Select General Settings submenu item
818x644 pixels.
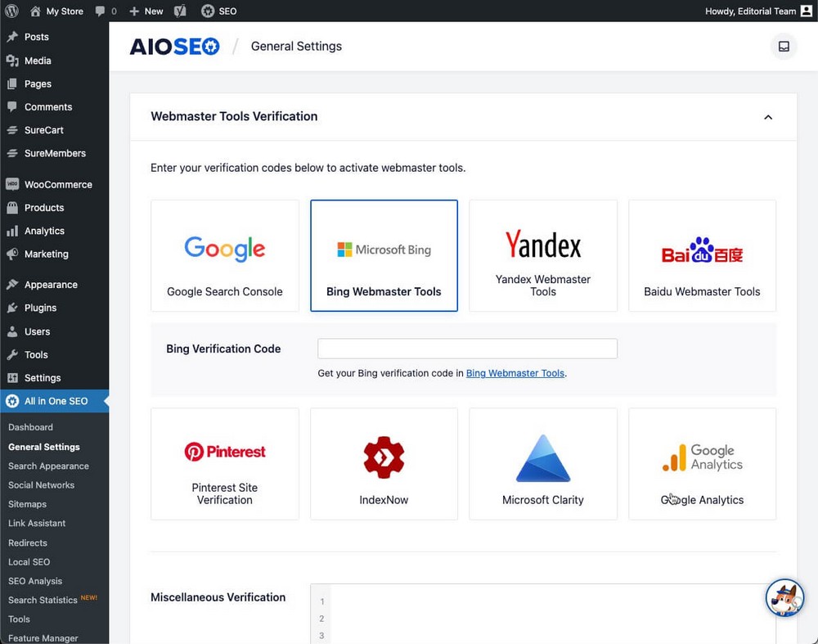click(44, 448)
